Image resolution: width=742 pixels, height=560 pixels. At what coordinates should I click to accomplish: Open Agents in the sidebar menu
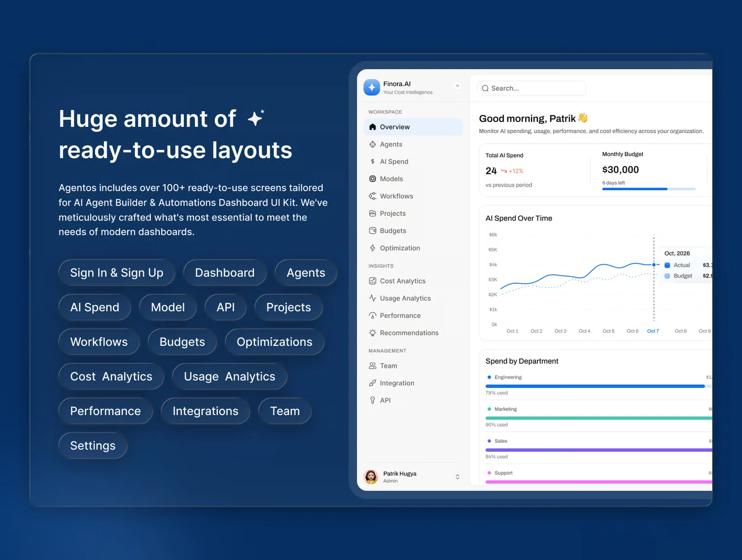[x=413, y=144]
